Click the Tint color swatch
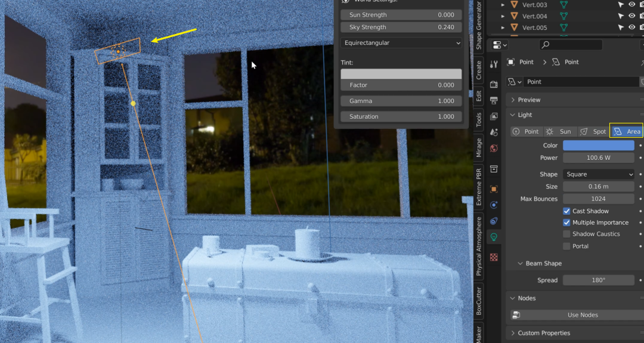 coord(401,74)
